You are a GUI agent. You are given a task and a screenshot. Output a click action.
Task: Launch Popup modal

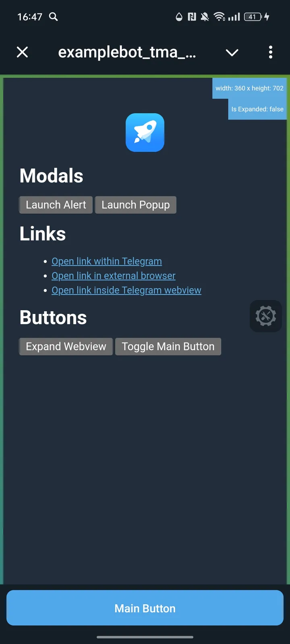(136, 205)
